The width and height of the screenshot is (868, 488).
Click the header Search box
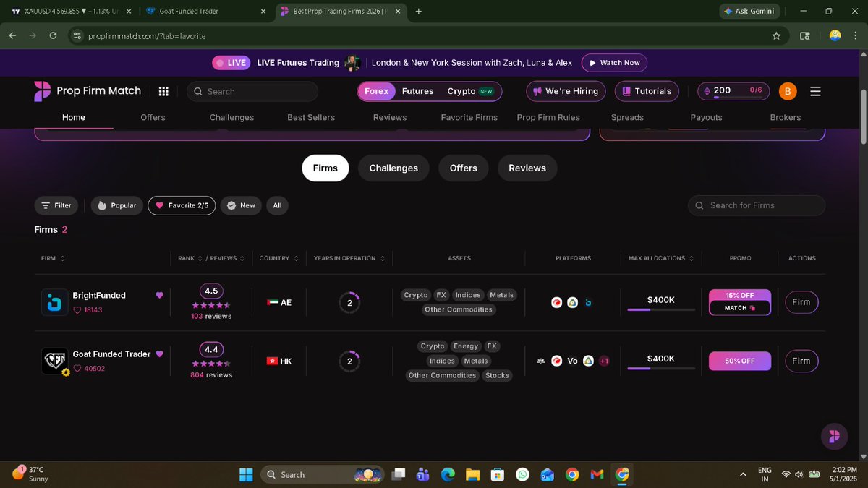(x=252, y=91)
